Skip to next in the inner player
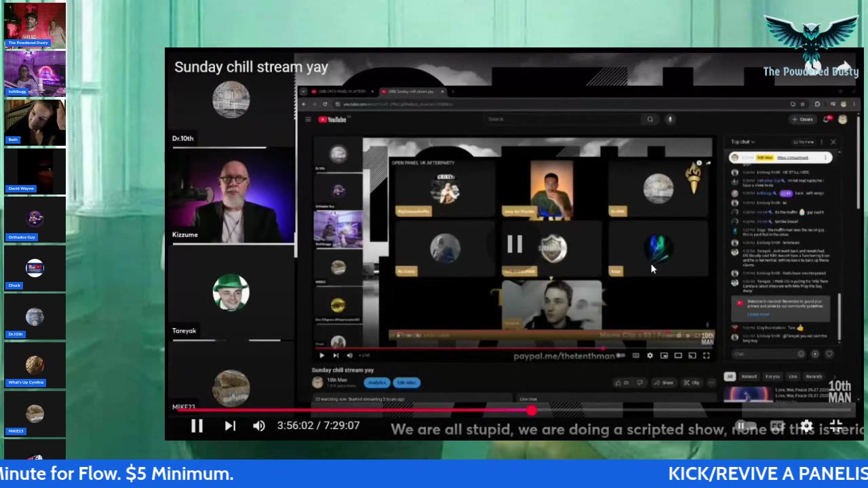868x488 pixels. click(336, 355)
